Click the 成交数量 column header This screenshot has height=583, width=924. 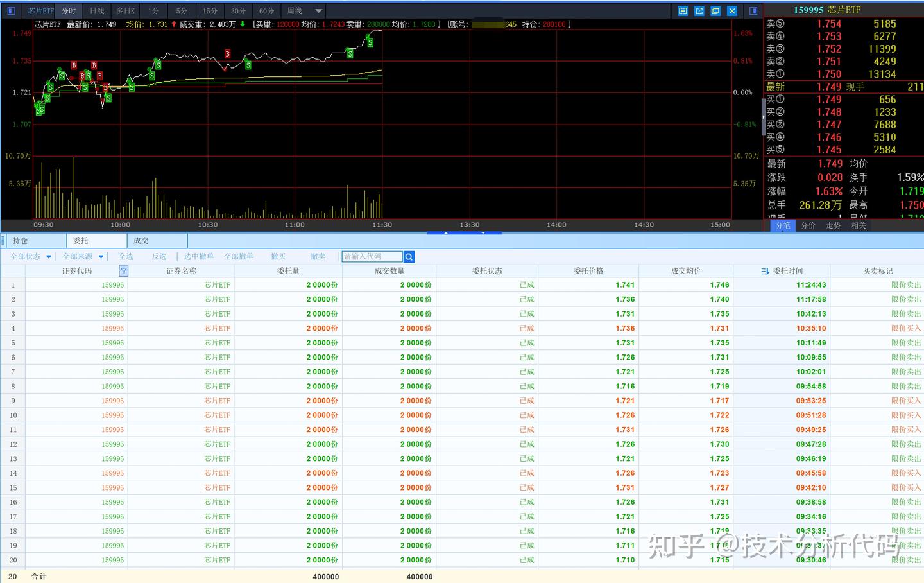(x=389, y=271)
